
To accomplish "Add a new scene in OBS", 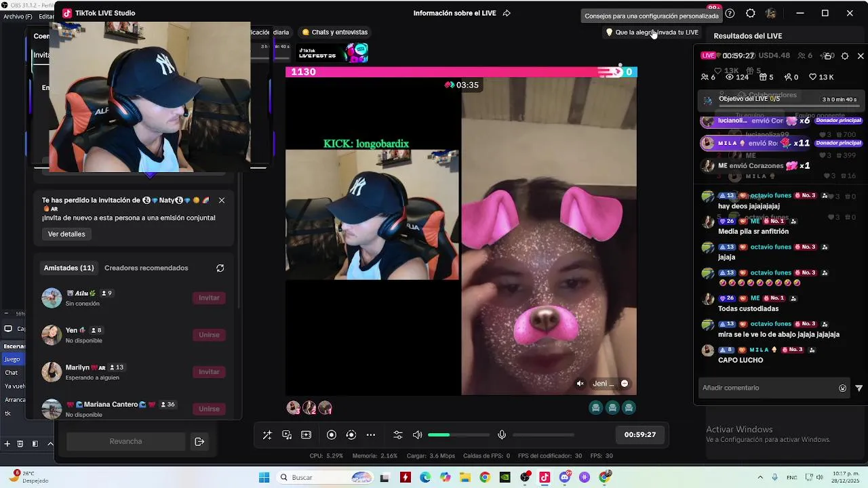I will click(7, 444).
